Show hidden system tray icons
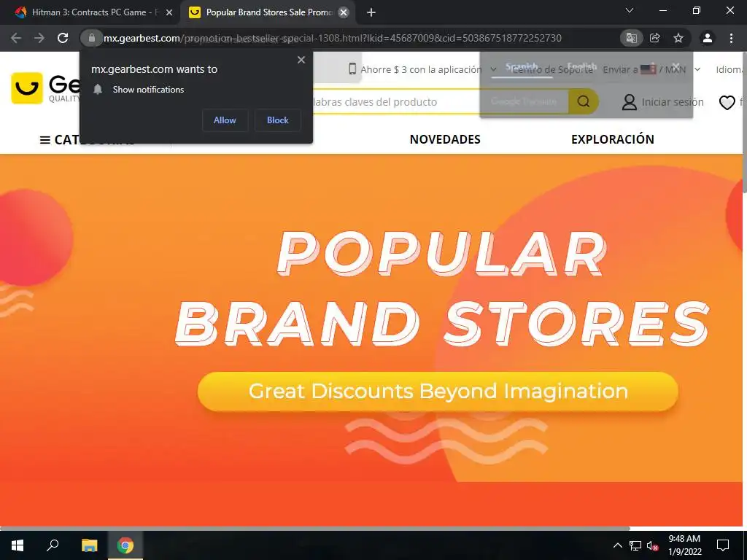747x560 pixels. tap(617, 545)
